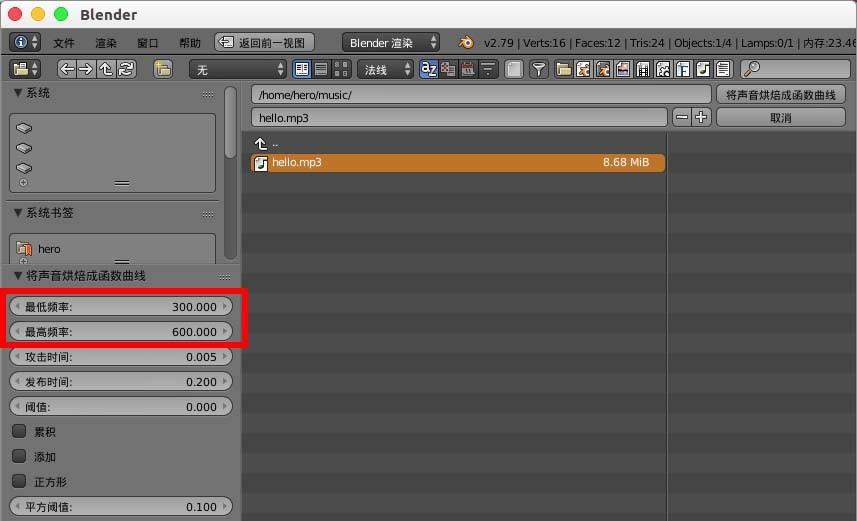The height and width of the screenshot is (521, 857).
Task: Open the 渲染 menu
Action: pos(105,43)
